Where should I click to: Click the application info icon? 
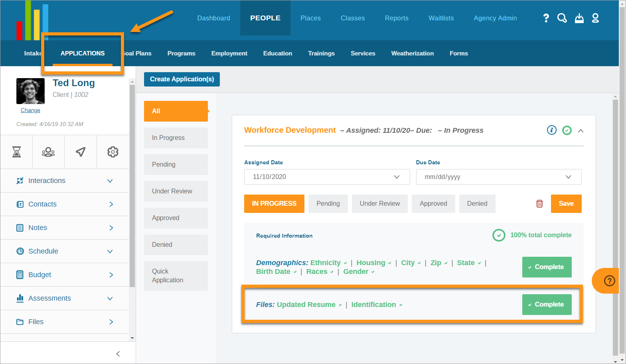(552, 130)
